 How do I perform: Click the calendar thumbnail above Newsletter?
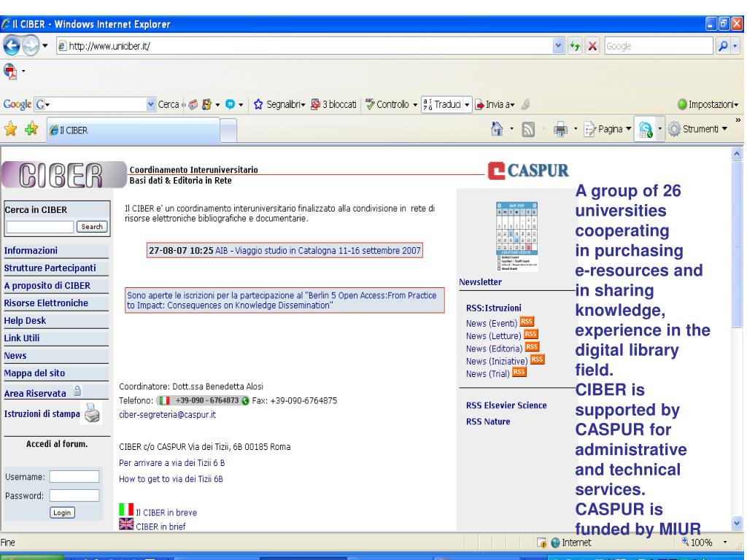[517, 236]
